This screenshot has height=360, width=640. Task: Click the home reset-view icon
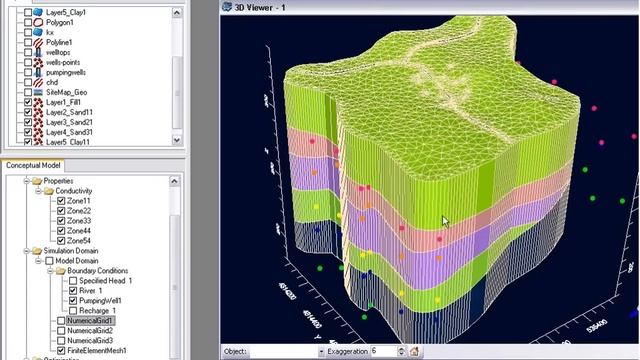414,351
